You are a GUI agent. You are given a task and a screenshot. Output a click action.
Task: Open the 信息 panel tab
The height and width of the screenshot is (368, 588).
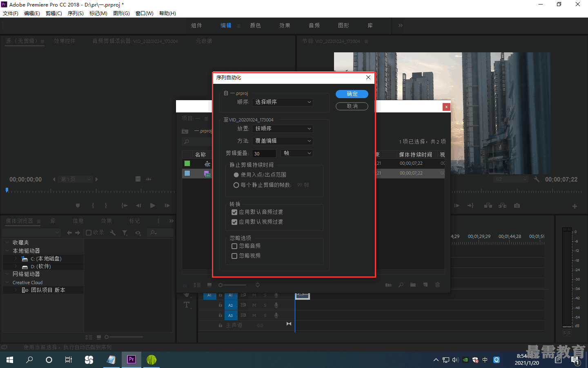click(78, 221)
